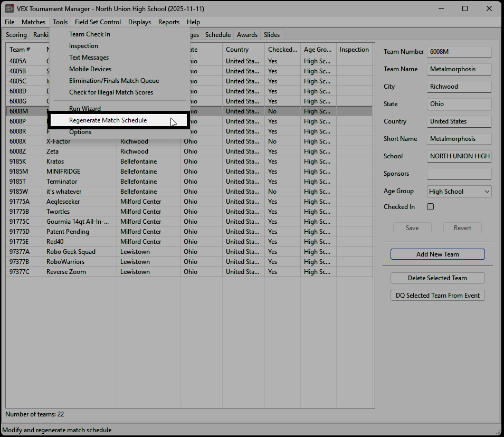Viewport: 504px width, 437px height.
Task: Sort by the Inspection column header
Action: click(354, 50)
